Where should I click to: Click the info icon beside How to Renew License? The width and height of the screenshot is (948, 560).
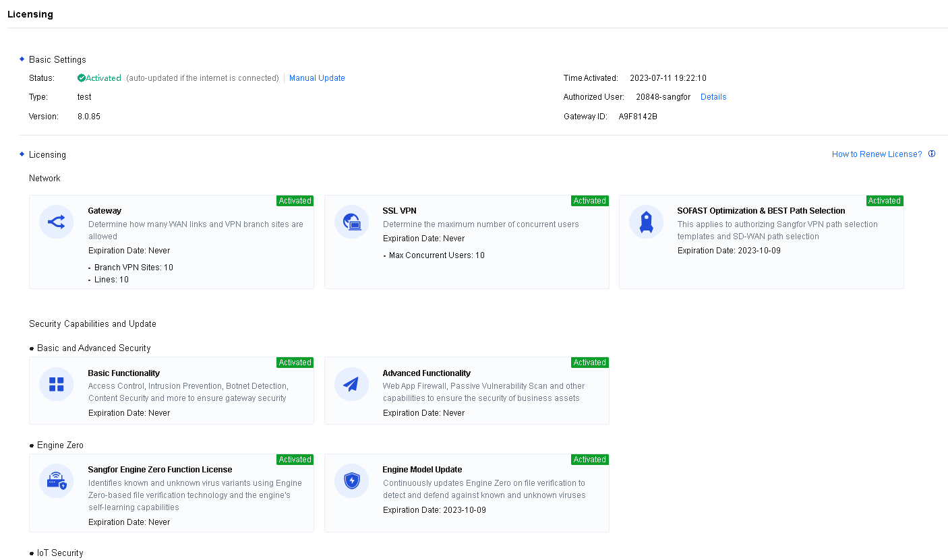click(932, 154)
